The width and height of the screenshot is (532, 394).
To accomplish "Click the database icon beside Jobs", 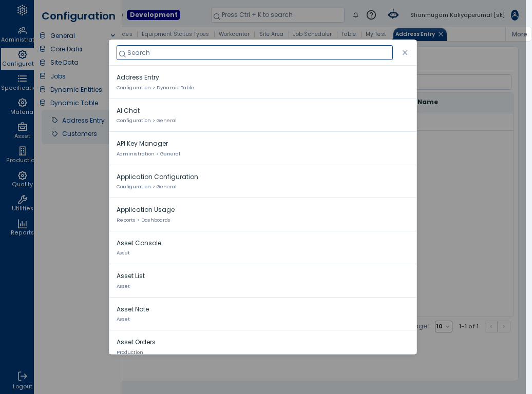I will pyautogui.click(x=43, y=76).
